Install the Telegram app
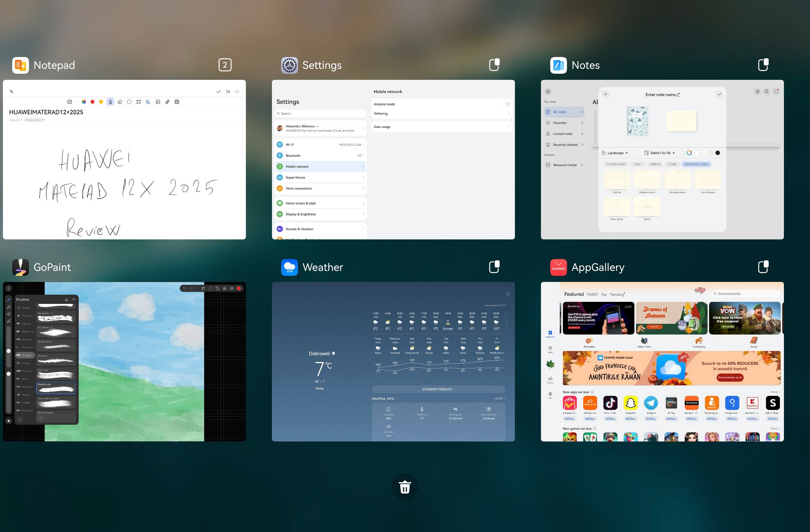 (x=651, y=419)
